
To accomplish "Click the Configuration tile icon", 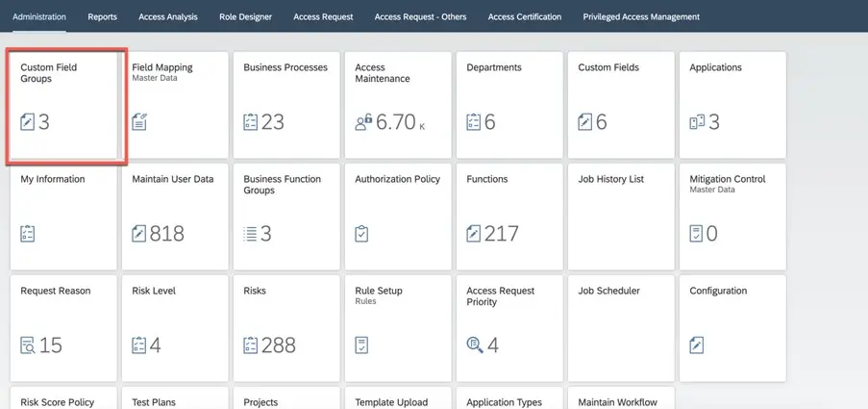I will [x=697, y=345].
